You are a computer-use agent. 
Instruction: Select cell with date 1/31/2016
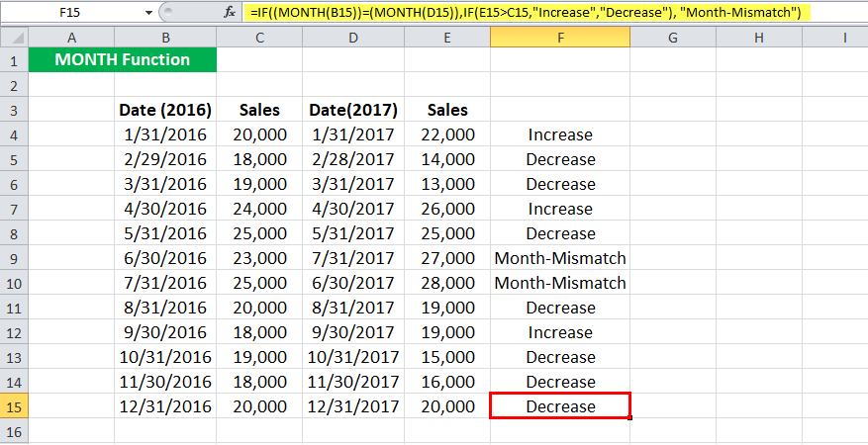pos(165,134)
